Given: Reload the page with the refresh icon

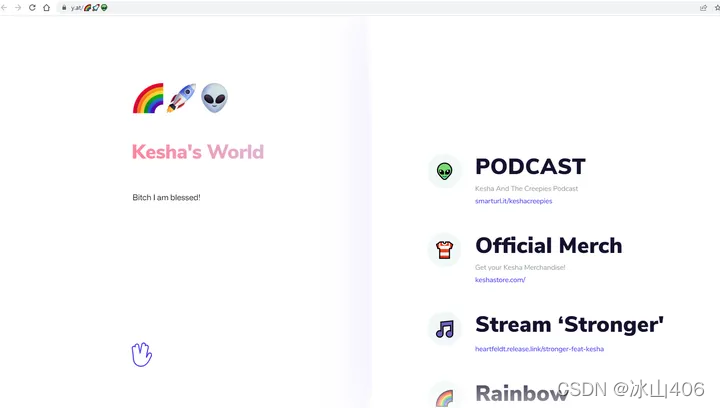Looking at the screenshot, I should coord(32,8).
